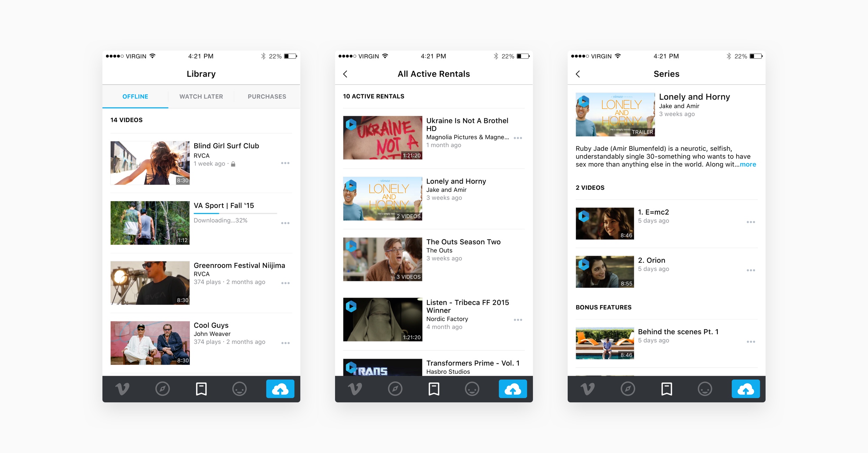This screenshot has height=453, width=868.
Task: Tap compass explore icon in All Active Rentals screen
Action: coord(395,389)
